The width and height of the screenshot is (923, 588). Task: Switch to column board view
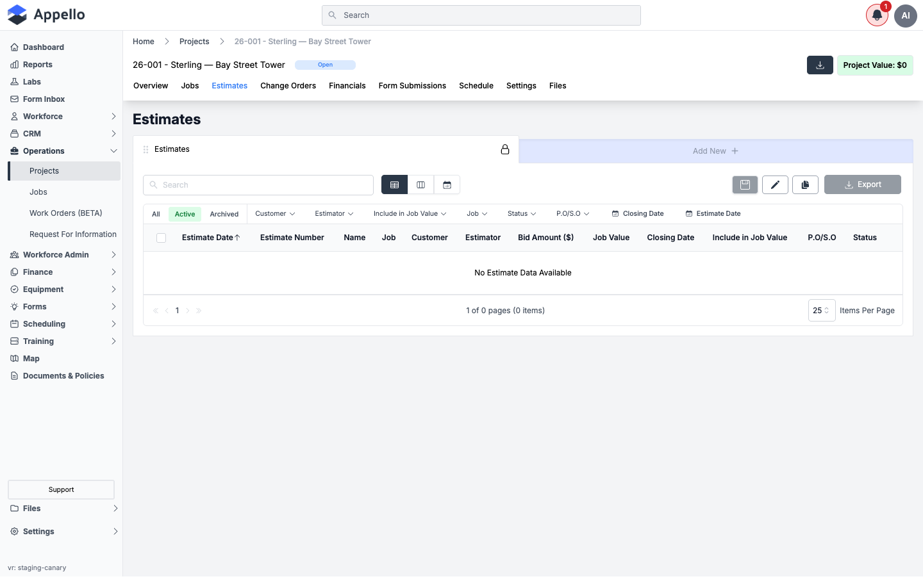pos(420,184)
